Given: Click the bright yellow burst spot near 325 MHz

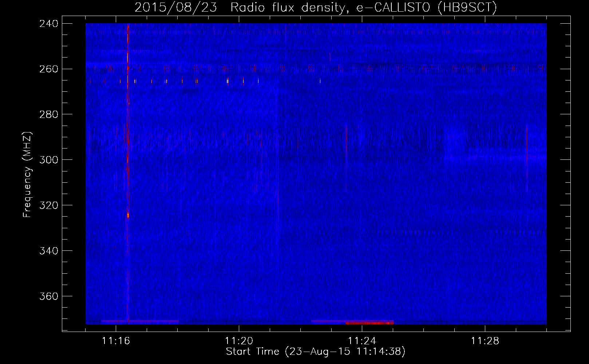Looking at the screenshot, I should [x=128, y=215].
